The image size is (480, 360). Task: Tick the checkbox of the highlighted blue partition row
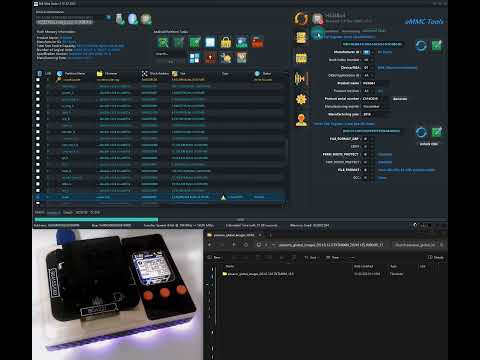click(x=38, y=197)
